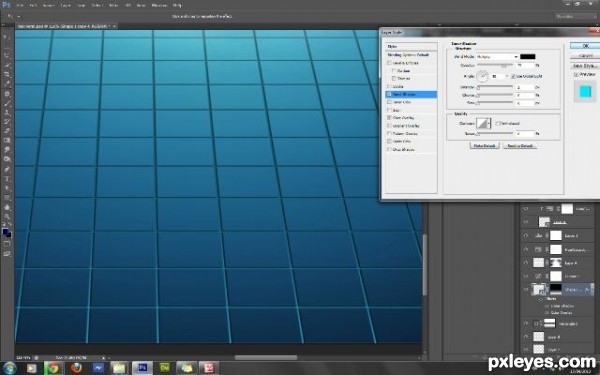Screen dimensions: 600x375
Task: Click the Size slider track
Action: [495, 103]
